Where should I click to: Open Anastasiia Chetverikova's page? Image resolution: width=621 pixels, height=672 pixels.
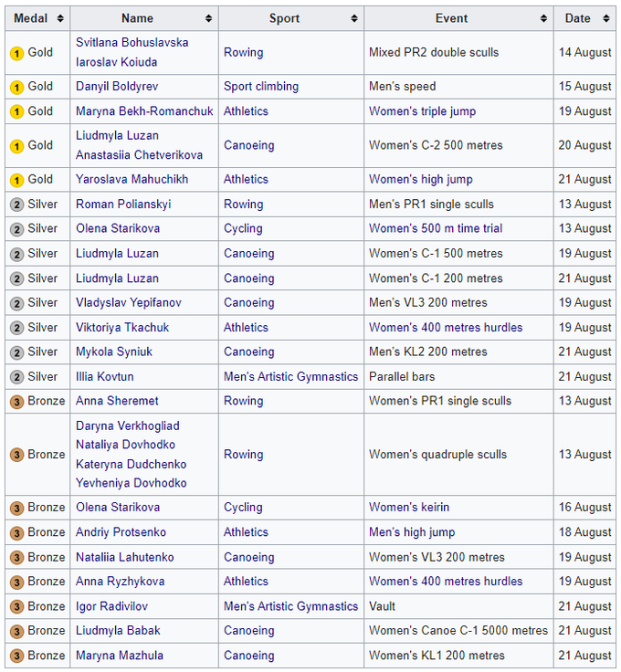139,155
